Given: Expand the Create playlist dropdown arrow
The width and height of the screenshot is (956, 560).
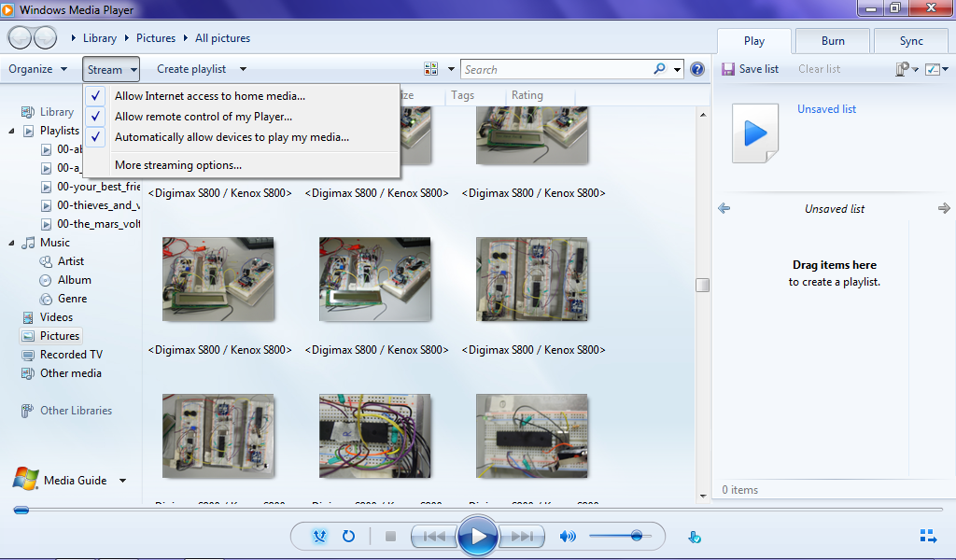Looking at the screenshot, I should (243, 69).
